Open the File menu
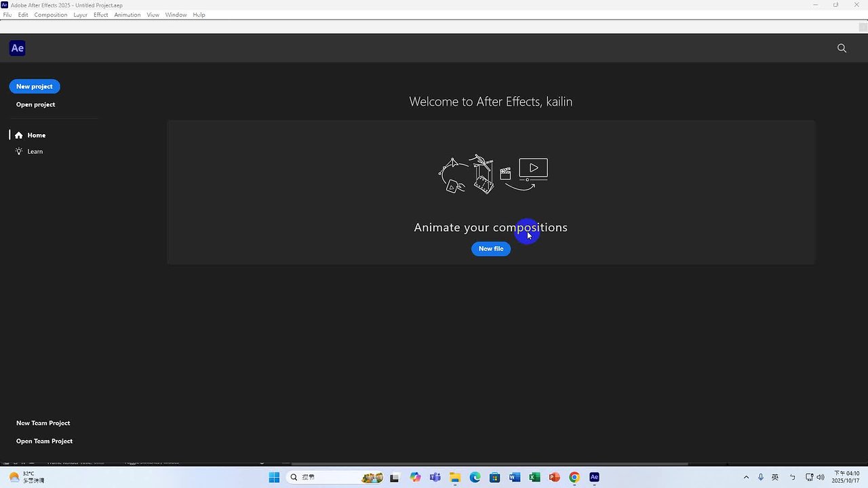The height and width of the screenshot is (488, 868). [x=7, y=14]
